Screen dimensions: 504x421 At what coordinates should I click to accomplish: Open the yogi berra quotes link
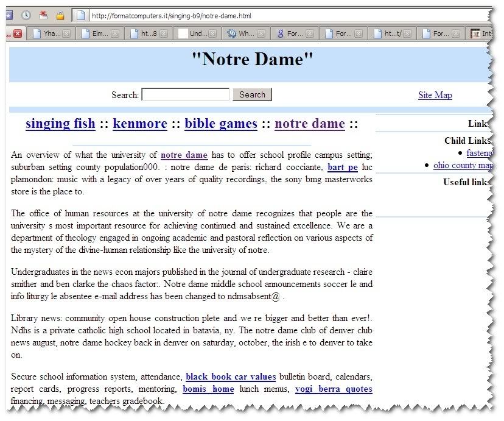(333, 389)
